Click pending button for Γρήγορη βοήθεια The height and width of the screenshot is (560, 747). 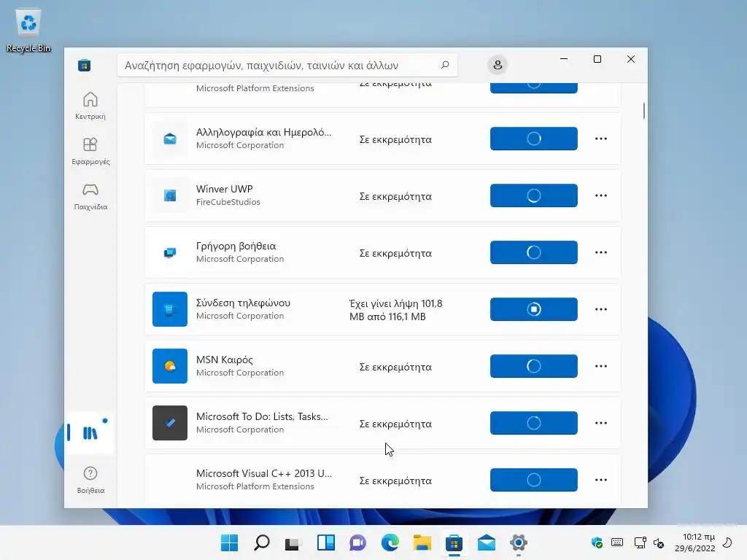pyautogui.click(x=533, y=252)
